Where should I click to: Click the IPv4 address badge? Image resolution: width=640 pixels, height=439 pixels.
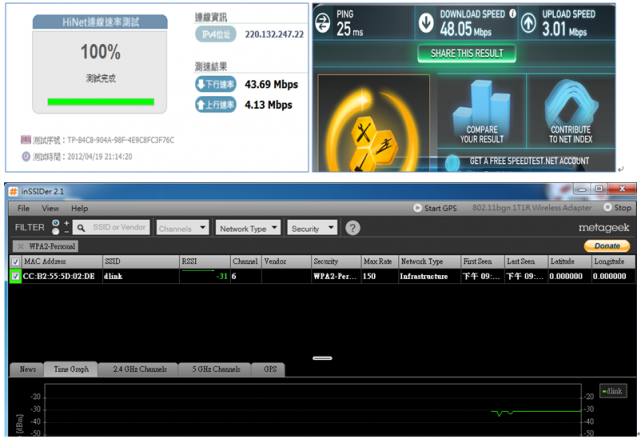[x=216, y=34]
